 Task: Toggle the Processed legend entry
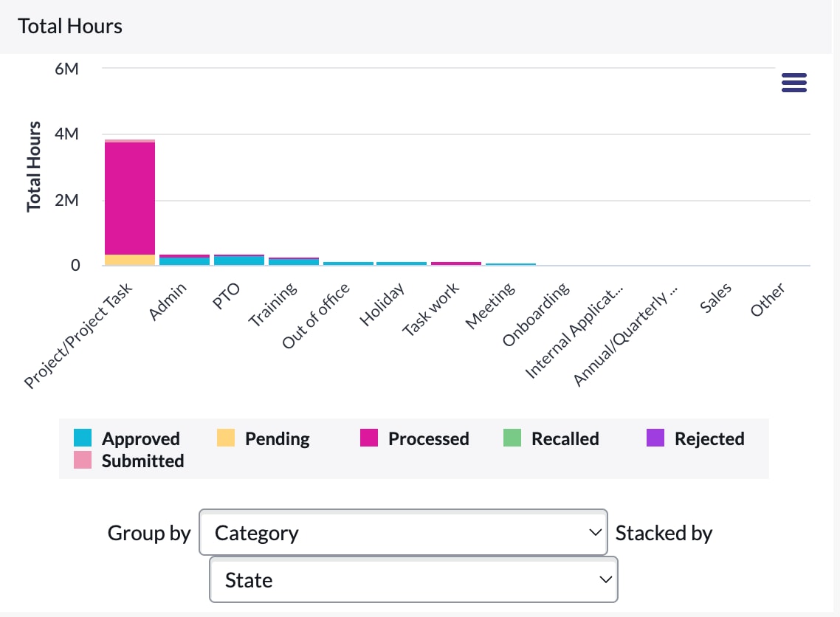tap(428, 438)
